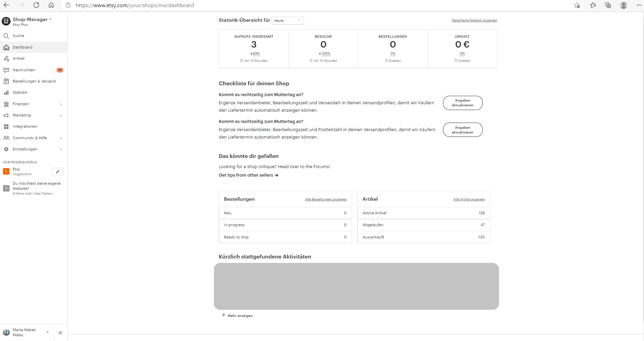Collapse the sidebar with the double-chevron icon
Image resolution: width=644 pixels, height=341 pixels.
pyautogui.click(x=60, y=333)
